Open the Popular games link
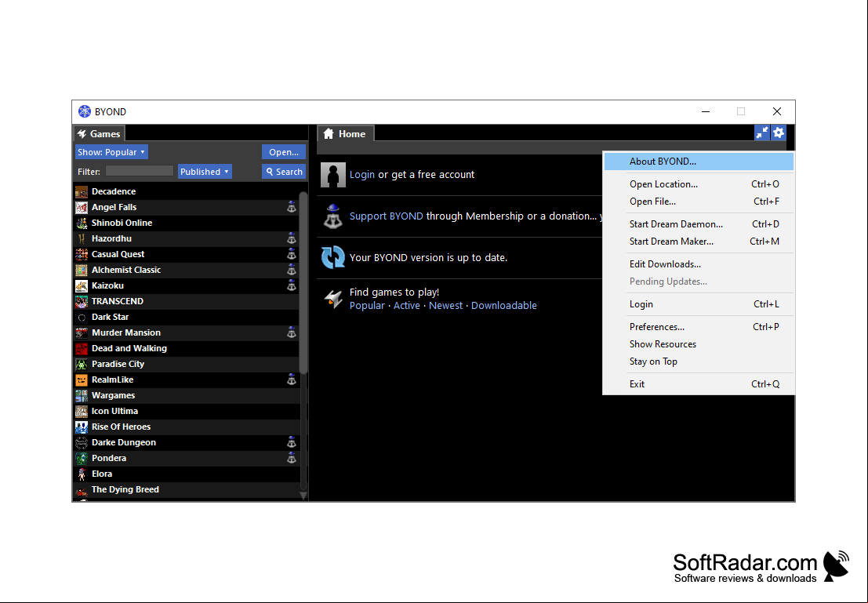The height and width of the screenshot is (603, 868). coord(367,306)
